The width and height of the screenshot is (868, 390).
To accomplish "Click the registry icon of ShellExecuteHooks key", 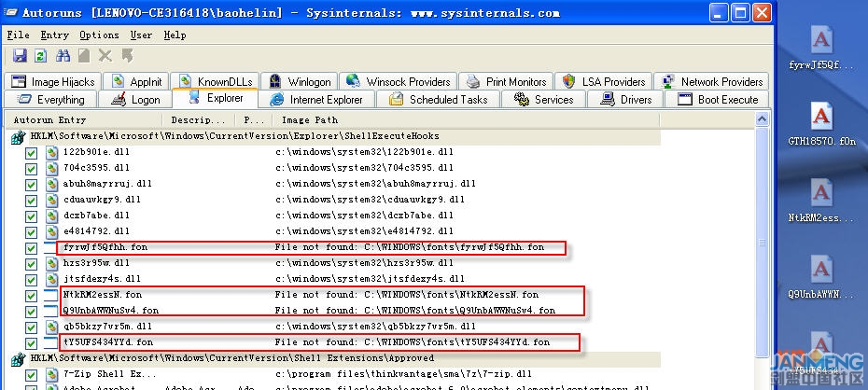I will click(x=19, y=136).
